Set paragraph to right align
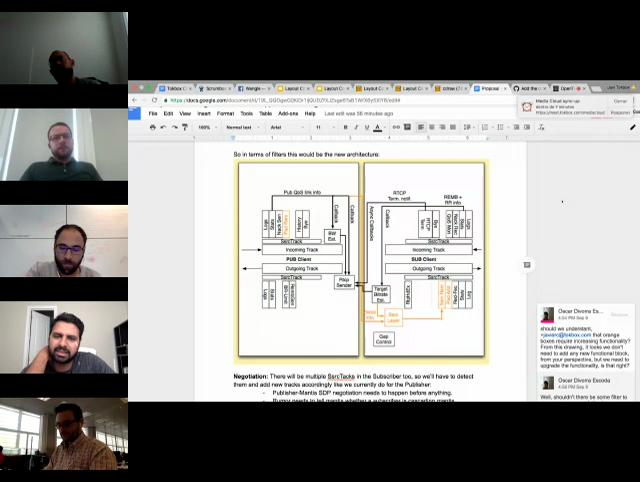Image resolution: width=640 pixels, height=482 pixels. point(442,127)
